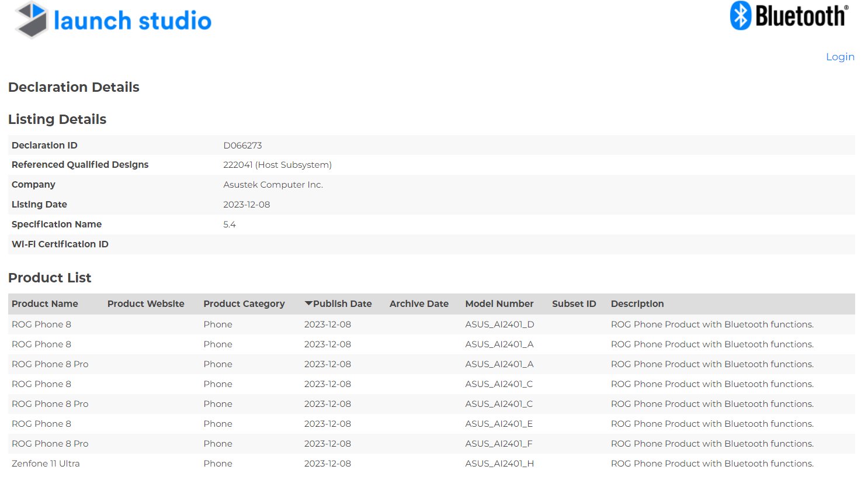868x480 pixels.
Task: Sort table by Product Name header
Action: [x=45, y=303]
